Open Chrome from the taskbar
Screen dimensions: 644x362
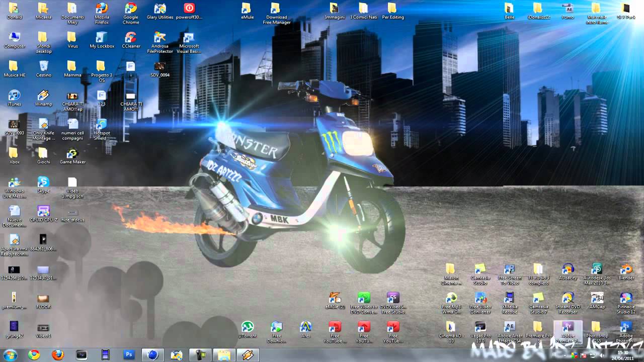click(34, 355)
